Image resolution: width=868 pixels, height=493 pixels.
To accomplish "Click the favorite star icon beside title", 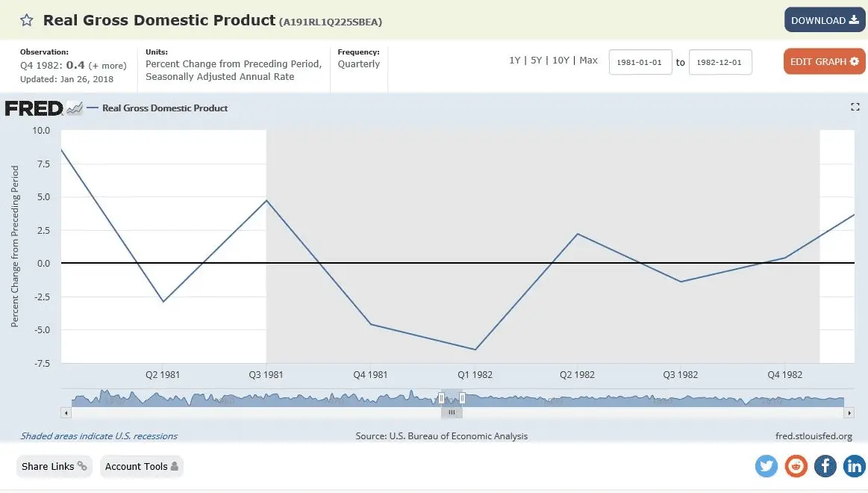I will [26, 20].
